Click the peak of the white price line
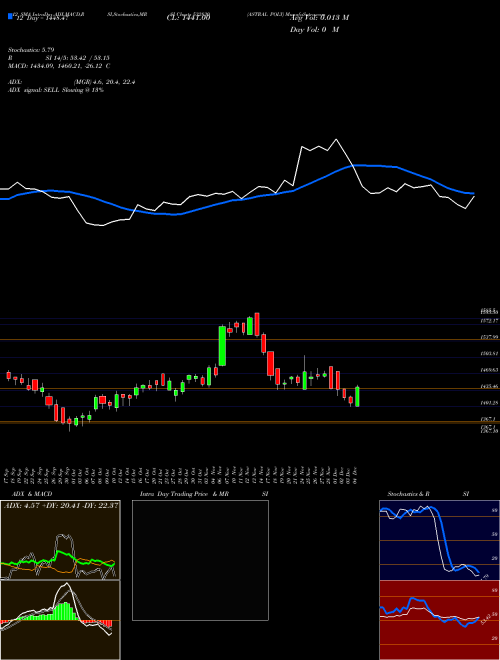Image resolution: width=500 pixels, height=660 pixels. (336, 139)
